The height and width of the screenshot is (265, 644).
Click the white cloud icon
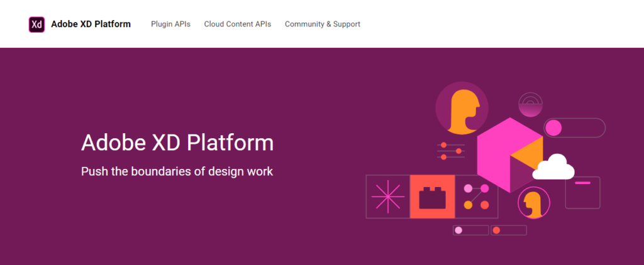553,167
